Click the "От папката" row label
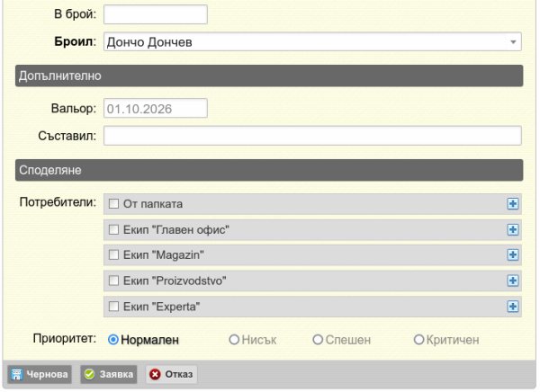This screenshot has height=392, width=540. (153, 204)
